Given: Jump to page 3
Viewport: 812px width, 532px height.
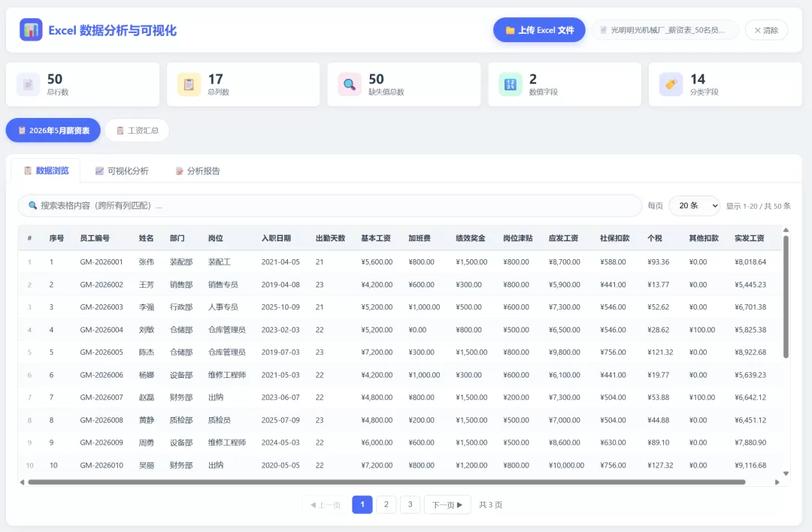Looking at the screenshot, I should point(411,504).
